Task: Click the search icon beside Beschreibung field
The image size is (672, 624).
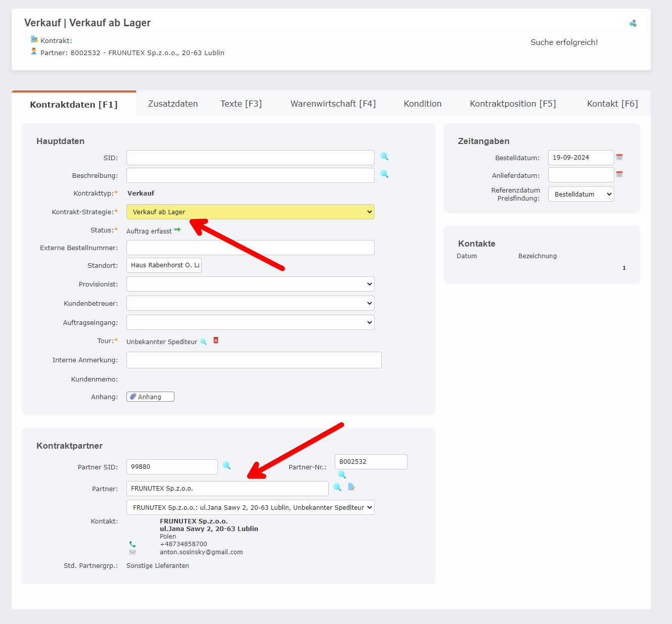Action: click(384, 174)
